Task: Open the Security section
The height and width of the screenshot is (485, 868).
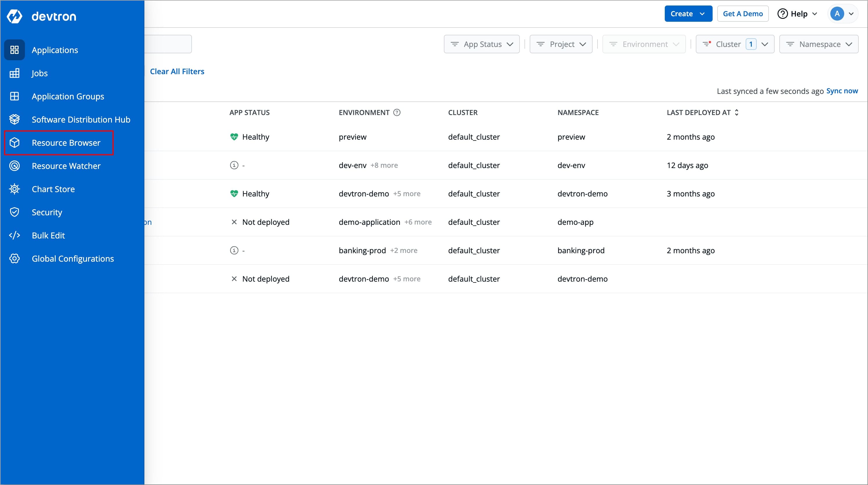Action: [47, 212]
